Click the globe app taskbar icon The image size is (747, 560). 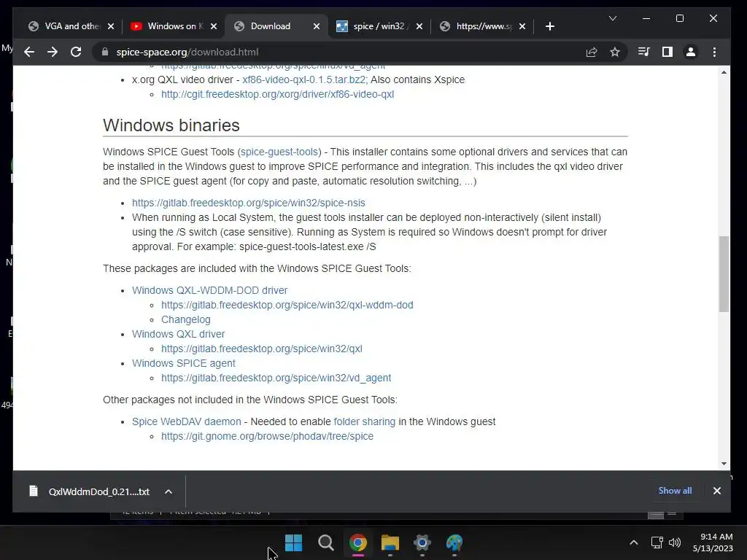454,542
